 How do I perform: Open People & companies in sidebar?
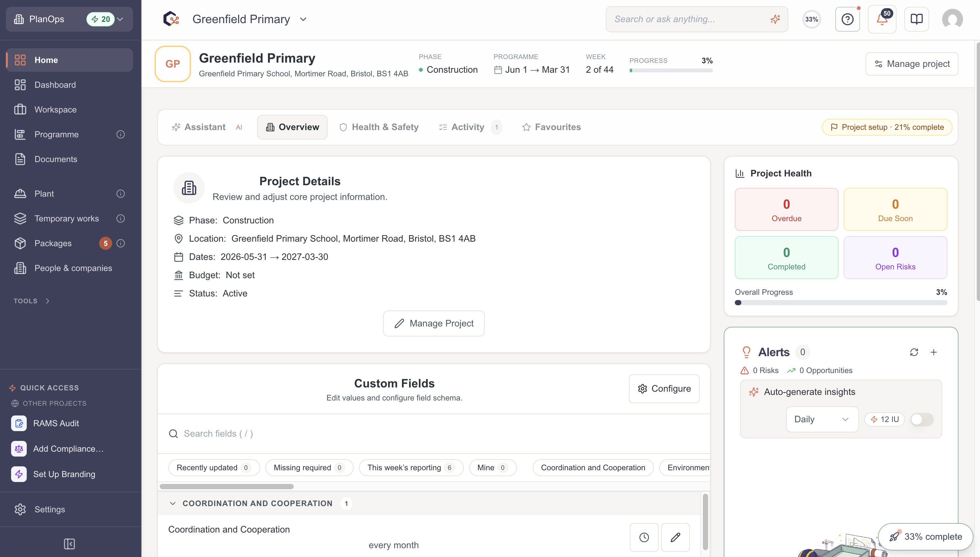[69, 268]
